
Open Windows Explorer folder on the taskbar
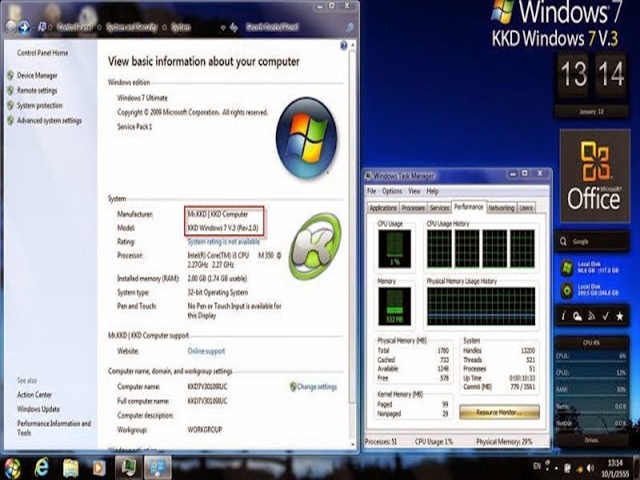pyautogui.click(x=70, y=468)
